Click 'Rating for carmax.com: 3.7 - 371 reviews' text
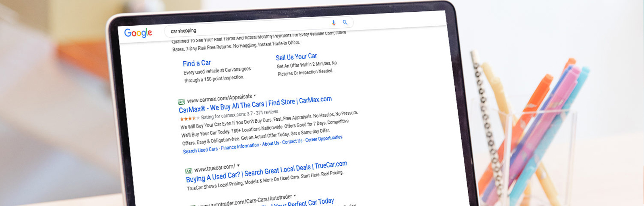 (x=239, y=114)
